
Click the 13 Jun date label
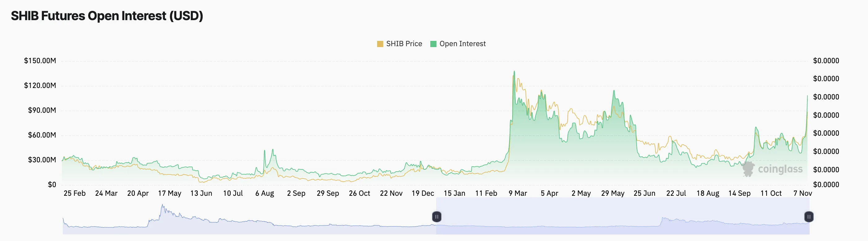click(201, 193)
